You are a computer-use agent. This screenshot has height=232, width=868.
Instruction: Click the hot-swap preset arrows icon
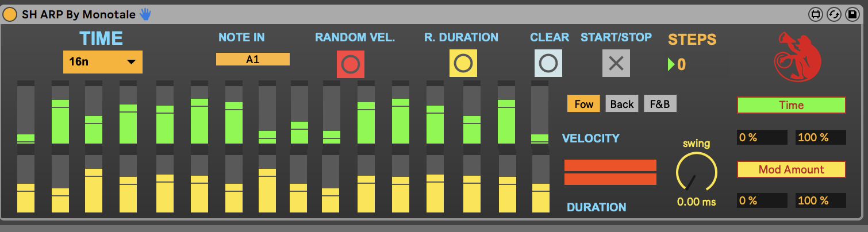click(834, 14)
